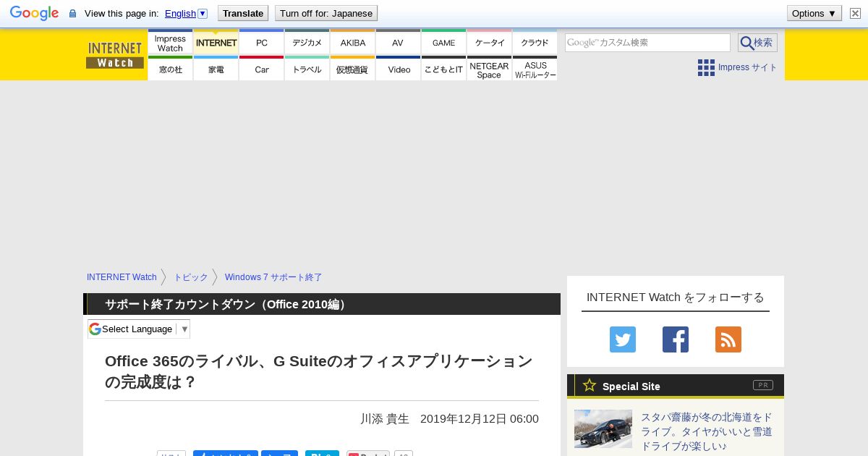
Task: Open the snowy car article thumbnail
Action: click(x=603, y=428)
